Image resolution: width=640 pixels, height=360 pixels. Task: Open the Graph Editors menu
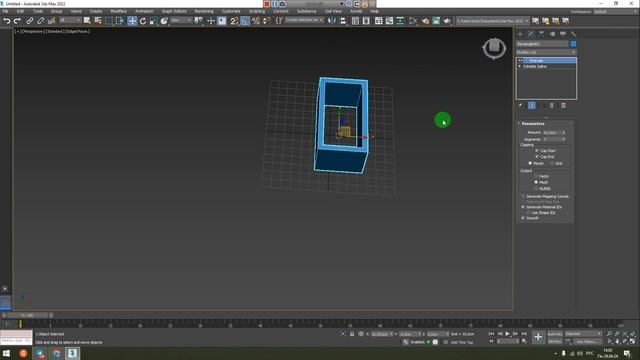[x=174, y=11]
